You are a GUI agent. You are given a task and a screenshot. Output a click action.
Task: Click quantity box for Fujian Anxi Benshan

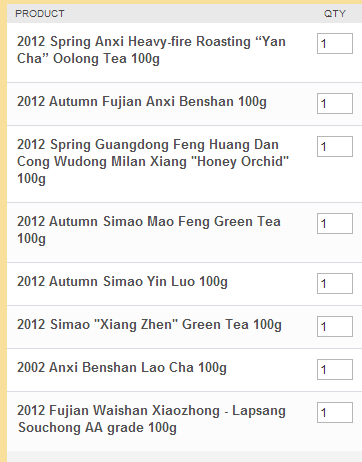pyautogui.click(x=335, y=103)
